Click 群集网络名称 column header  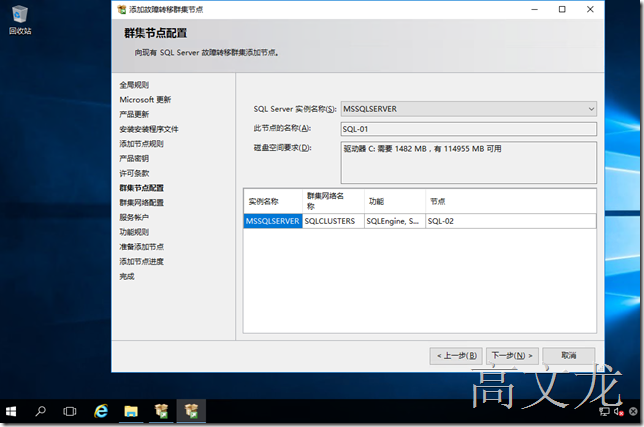pyautogui.click(x=333, y=201)
